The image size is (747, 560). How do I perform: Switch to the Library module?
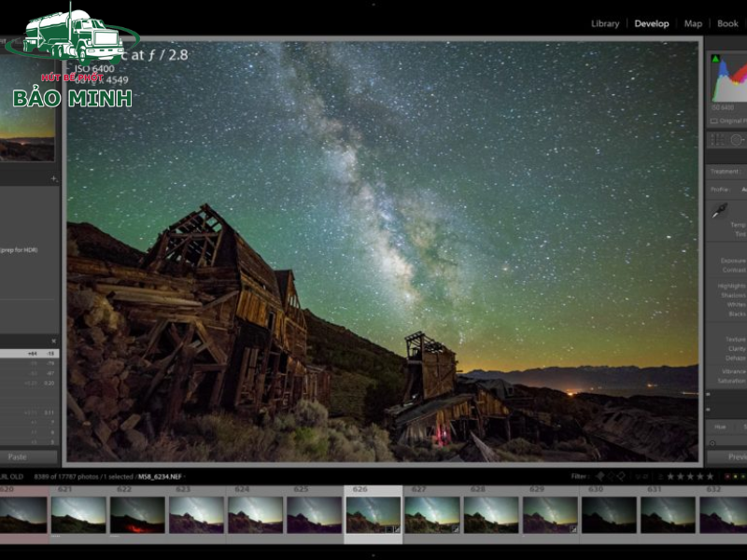pyautogui.click(x=603, y=23)
